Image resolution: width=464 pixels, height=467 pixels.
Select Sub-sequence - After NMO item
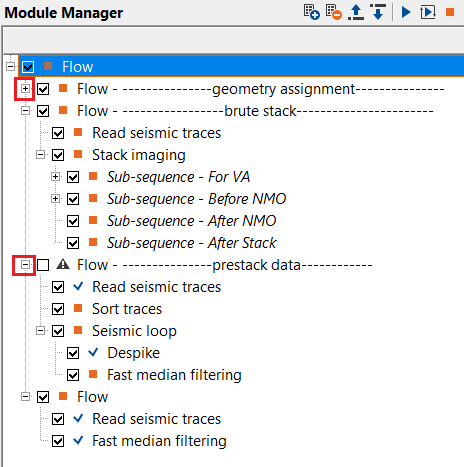191,221
